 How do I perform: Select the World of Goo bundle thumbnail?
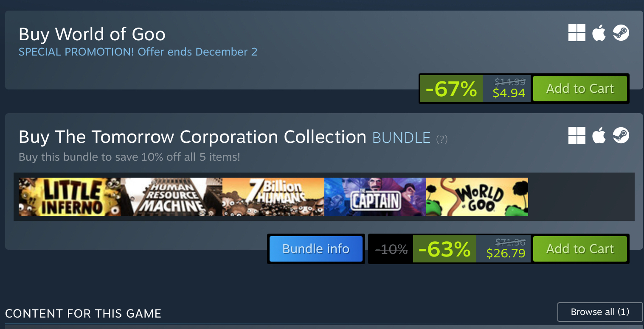click(477, 197)
